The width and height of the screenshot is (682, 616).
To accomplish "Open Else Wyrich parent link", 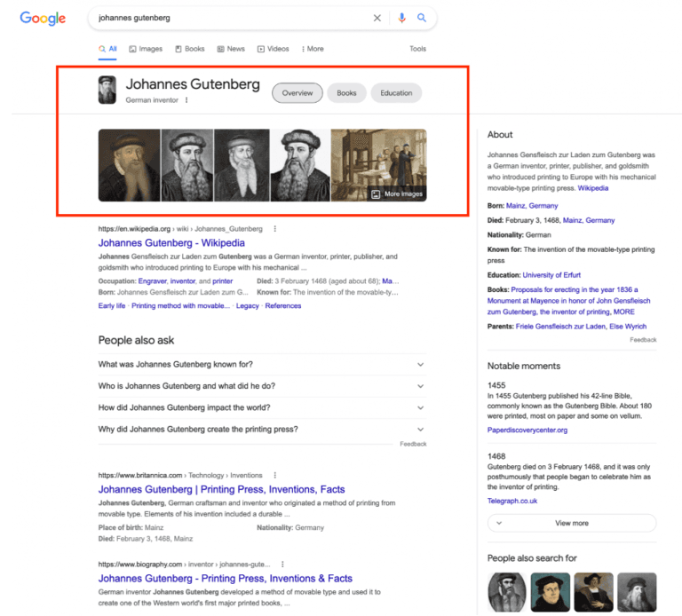I will (628, 326).
